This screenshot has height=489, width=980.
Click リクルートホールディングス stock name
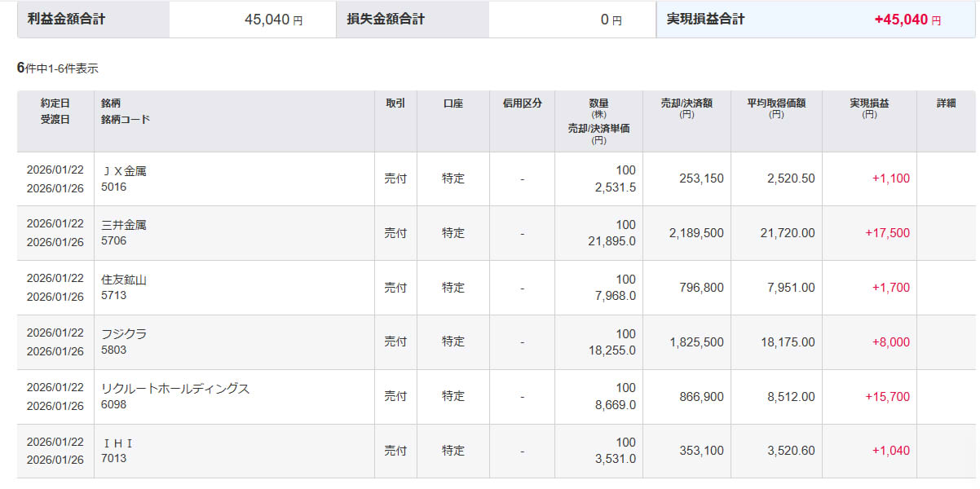coord(175,389)
